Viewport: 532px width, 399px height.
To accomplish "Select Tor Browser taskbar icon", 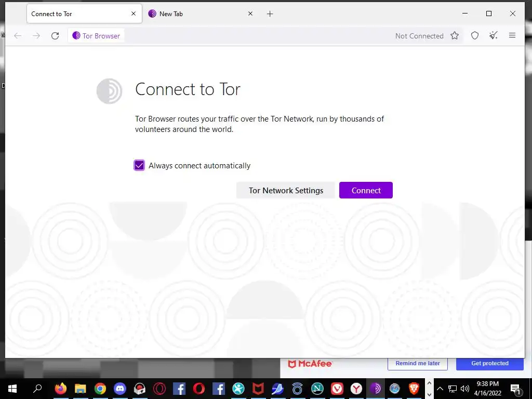I will 376,389.
